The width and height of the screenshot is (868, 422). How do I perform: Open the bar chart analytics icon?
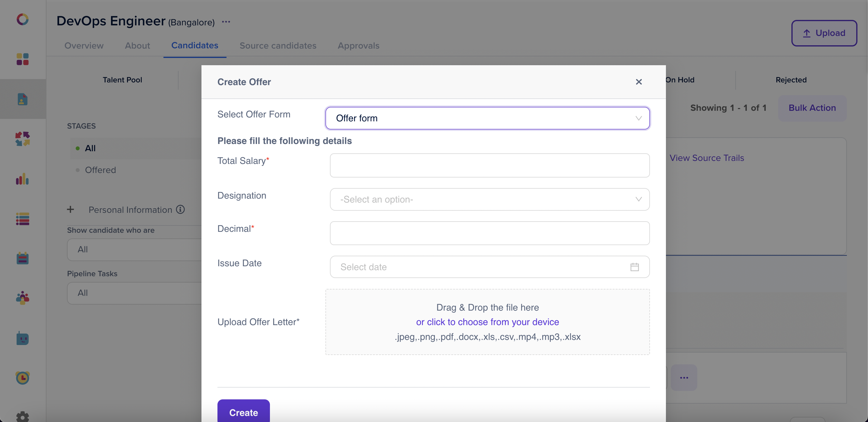[x=23, y=179]
